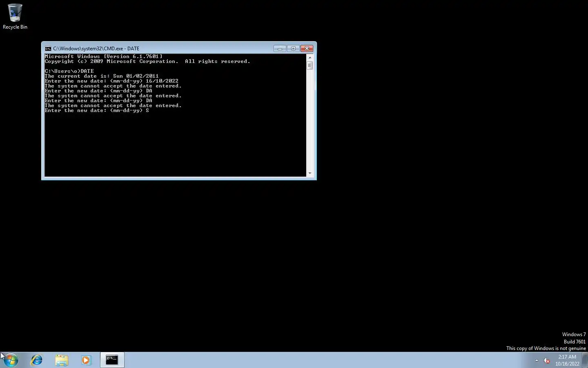Click the line containing 16/10/2022

(111, 81)
